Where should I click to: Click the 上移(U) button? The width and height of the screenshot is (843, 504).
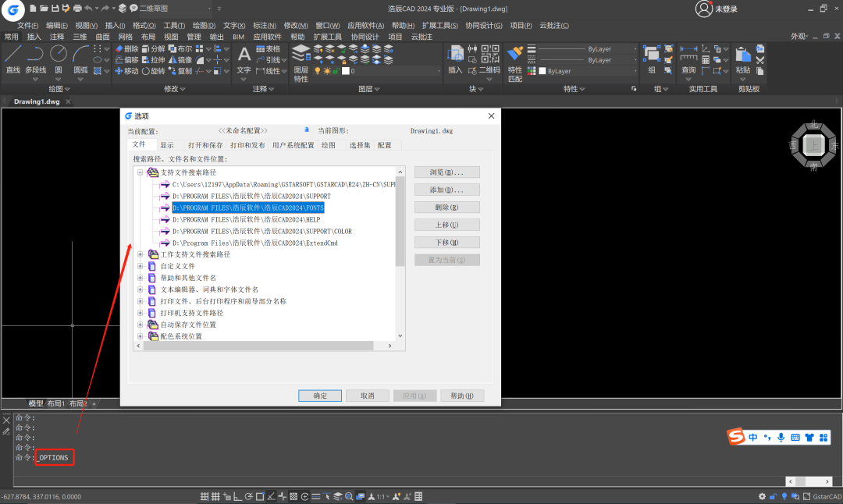[x=446, y=225]
